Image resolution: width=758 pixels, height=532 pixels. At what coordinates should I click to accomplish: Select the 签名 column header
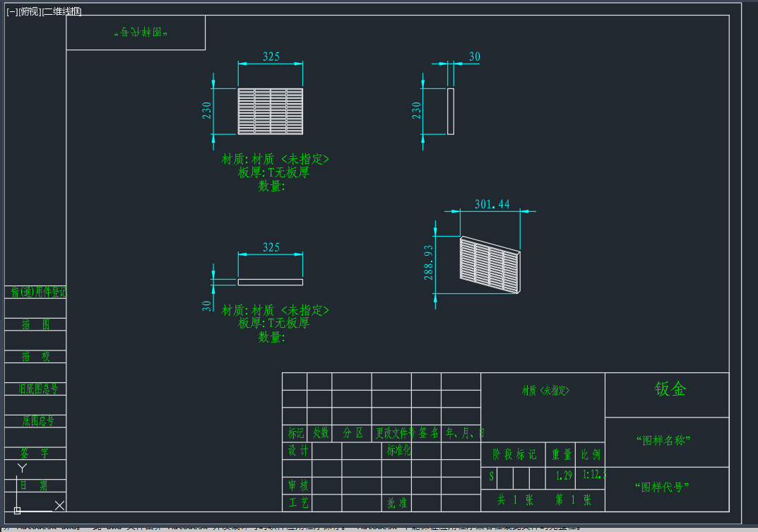point(428,433)
